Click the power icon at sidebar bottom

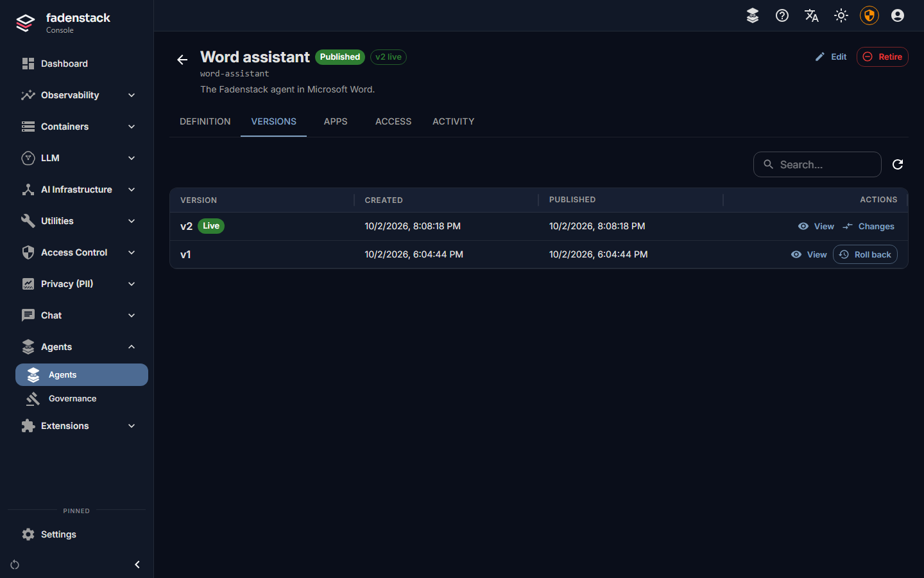click(15, 565)
